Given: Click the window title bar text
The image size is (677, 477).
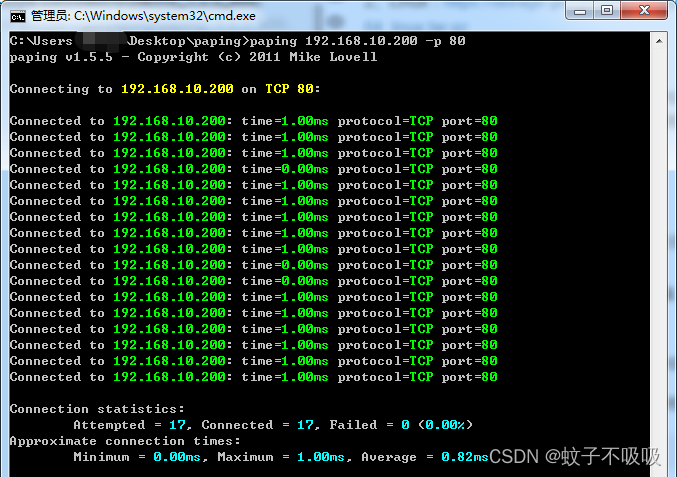Looking at the screenshot, I should click(143, 16).
